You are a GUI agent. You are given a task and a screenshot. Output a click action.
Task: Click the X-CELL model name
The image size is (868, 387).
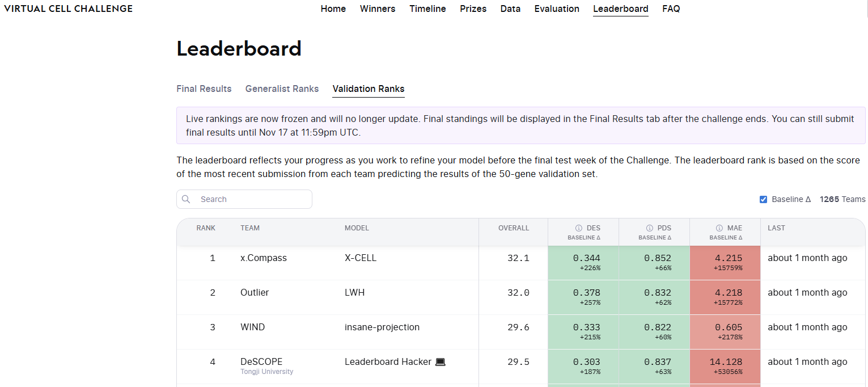361,258
